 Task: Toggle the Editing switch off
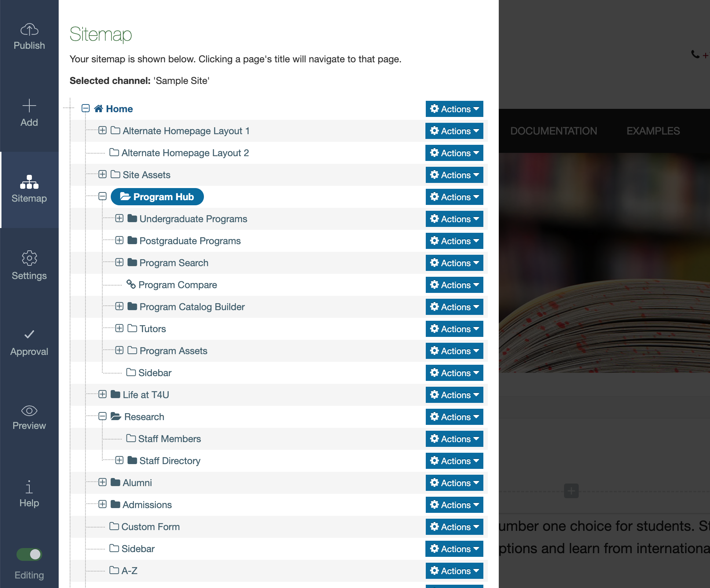(x=29, y=555)
